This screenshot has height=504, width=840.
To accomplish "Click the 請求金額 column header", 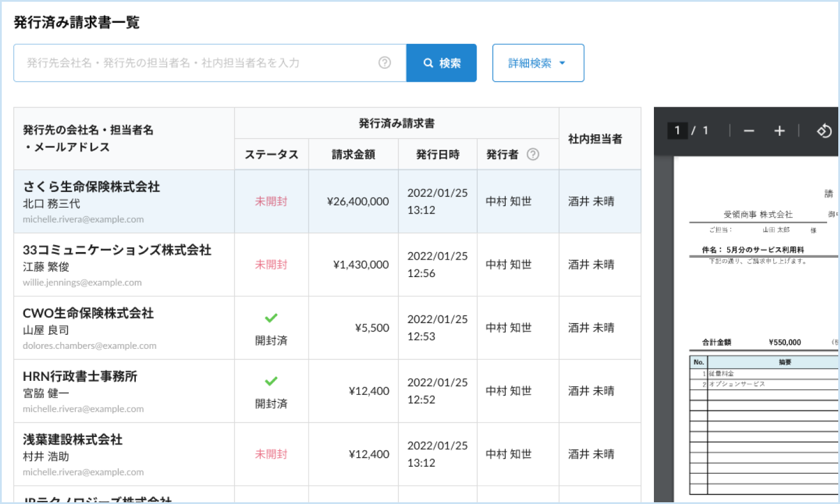I will click(x=353, y=154).
